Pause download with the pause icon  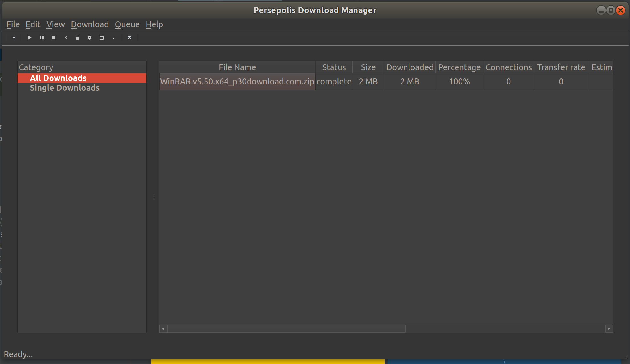tap(42, 38)
